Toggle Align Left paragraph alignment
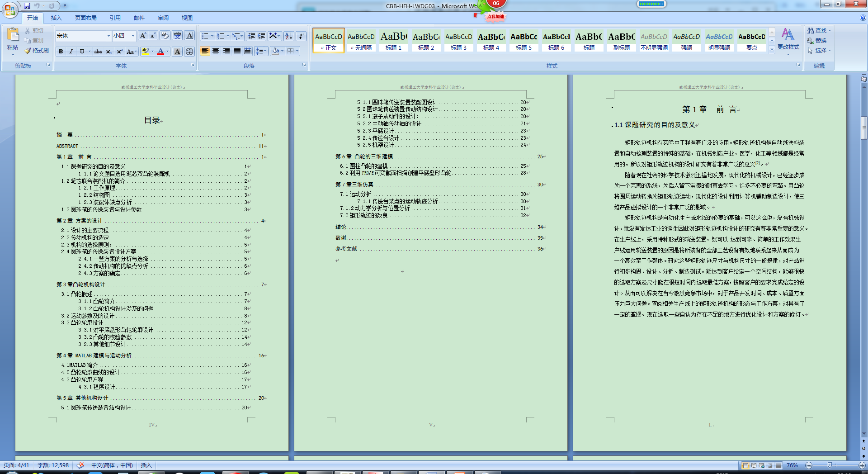868x474 pixels. (x=205, y=51)
